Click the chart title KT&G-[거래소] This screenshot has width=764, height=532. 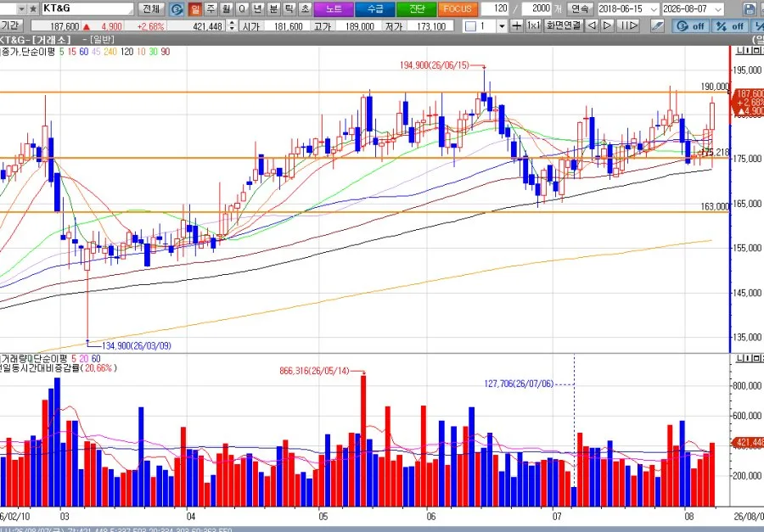pyautogui.click(x=35, y=40)
